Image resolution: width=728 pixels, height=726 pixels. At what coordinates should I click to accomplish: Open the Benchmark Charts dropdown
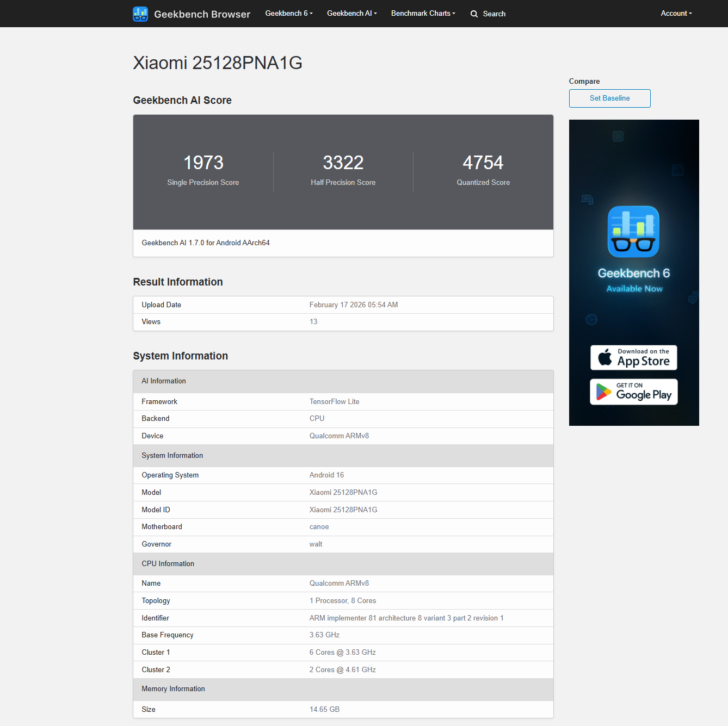tap(423, 13)
